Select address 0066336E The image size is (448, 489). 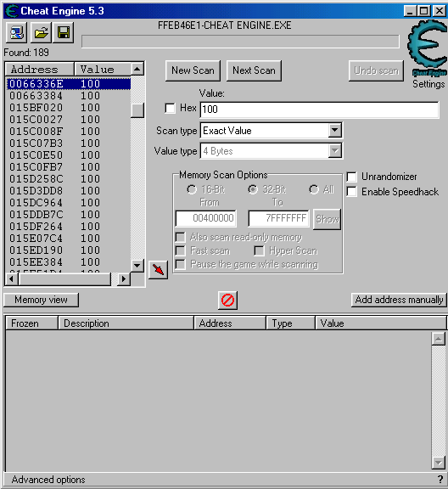click(x=68, y=84)
